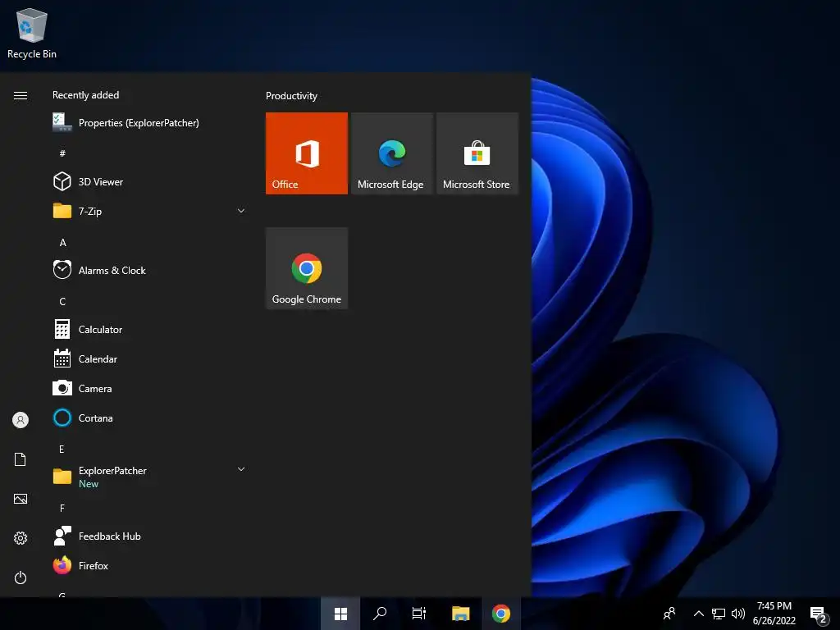Open Google Chrome from the taskbar
Screen dimensions: 840x630
point(501,614)
